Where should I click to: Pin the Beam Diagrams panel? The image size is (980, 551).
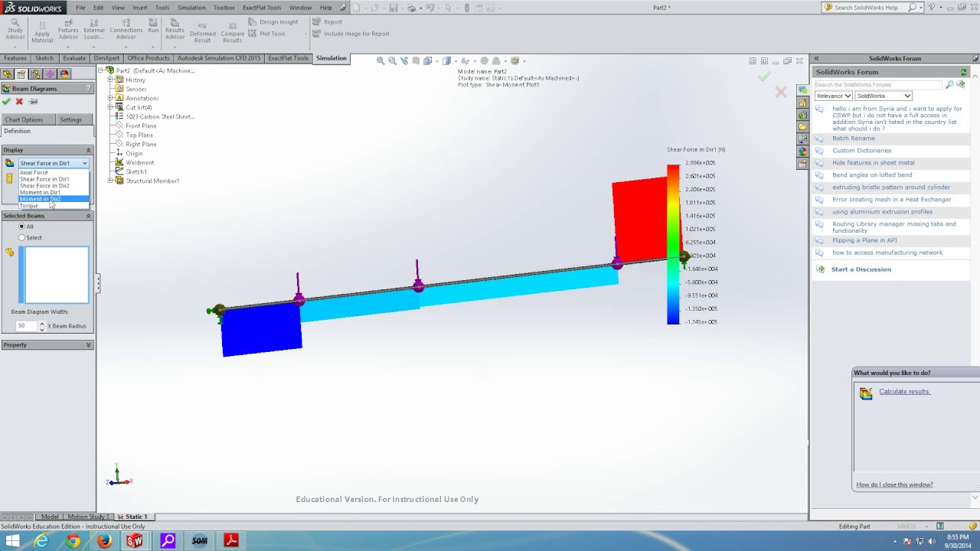pyautogui.click(x=33, y=102)
